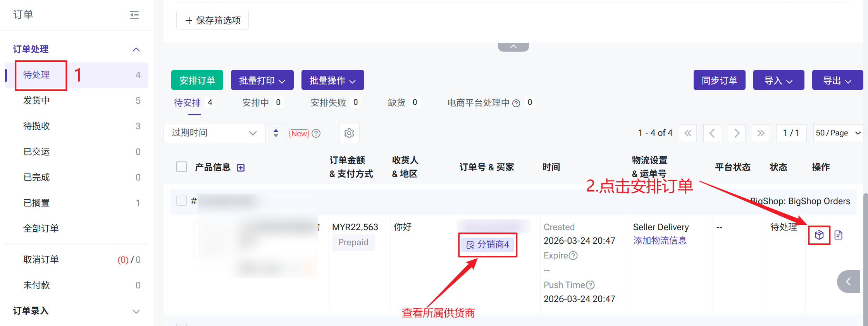Screen dimensions: 868x326
Task: Go to next page arrow
Action: point(737,133)
